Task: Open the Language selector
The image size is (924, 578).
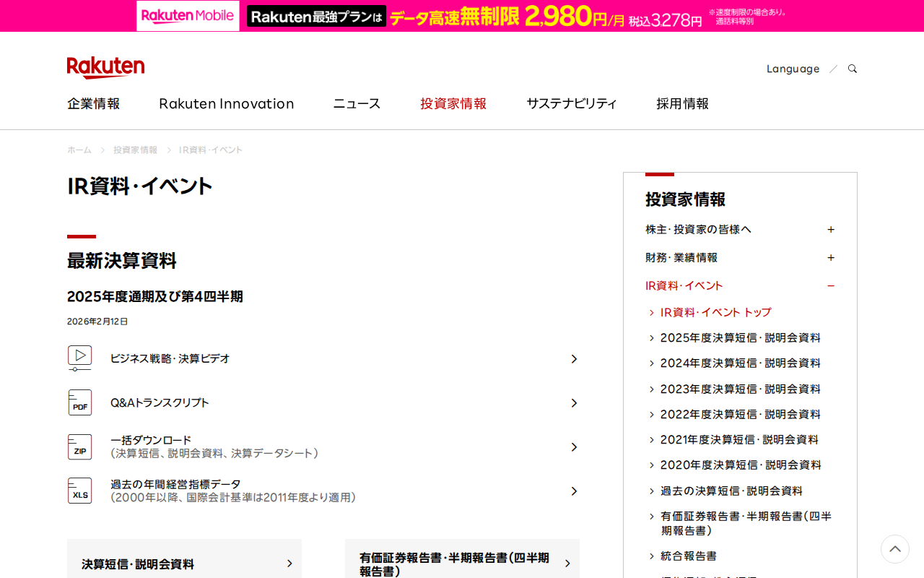Action: coord(793,69)
